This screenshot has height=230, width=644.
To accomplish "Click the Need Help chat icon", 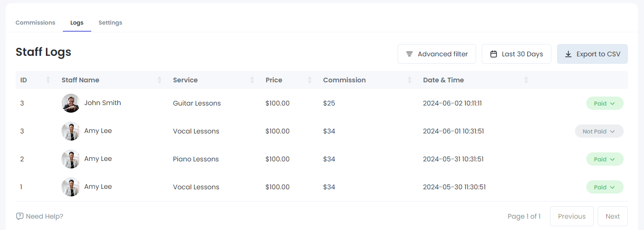I will pyautogui.click(x=19, y=216).
